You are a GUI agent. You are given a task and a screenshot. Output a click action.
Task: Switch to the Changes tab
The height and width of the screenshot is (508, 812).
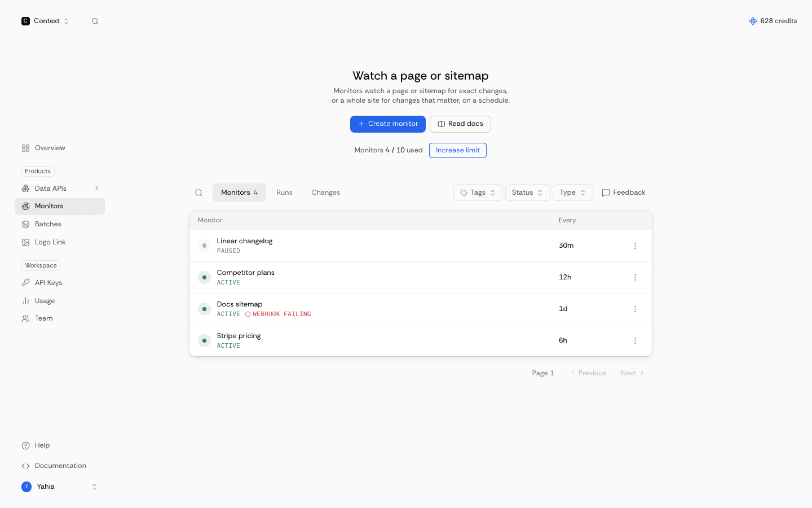coord(325,192)
